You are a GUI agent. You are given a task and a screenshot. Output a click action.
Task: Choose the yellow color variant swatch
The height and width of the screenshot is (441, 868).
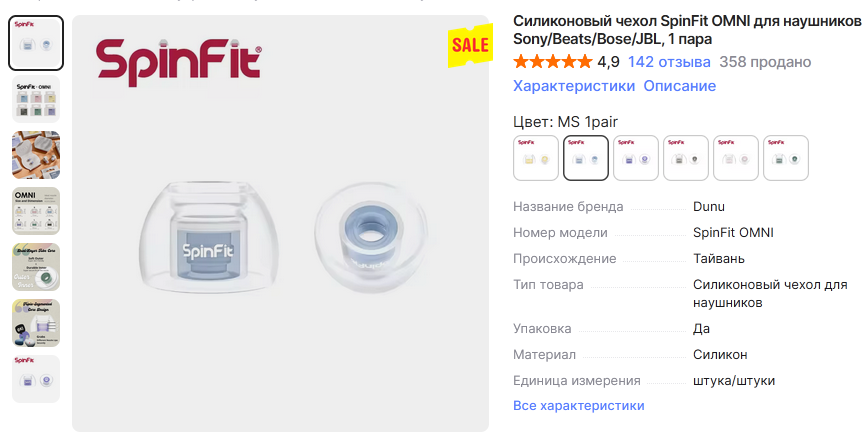coord(536,158)
